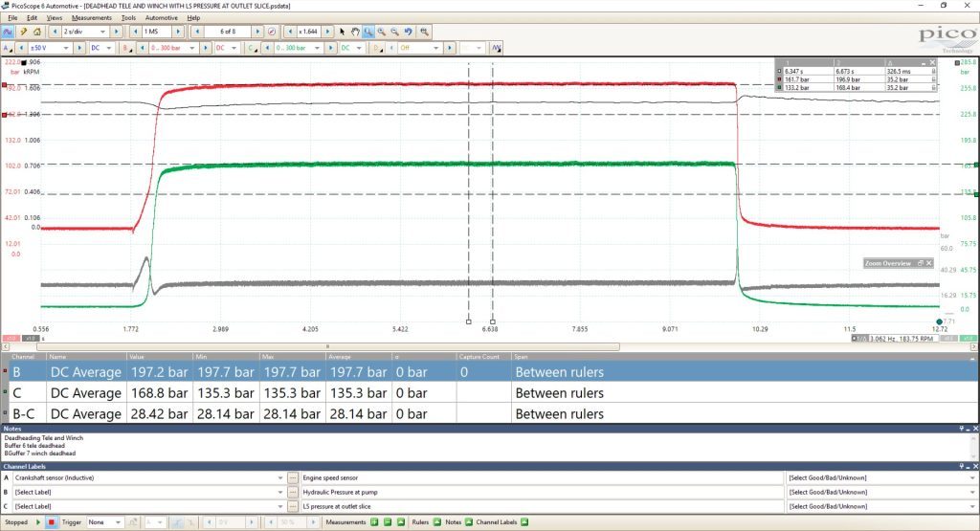Screen dimensions: 980x531
Task: Click the zoom in magnifier tool
Action: (381, 32)
